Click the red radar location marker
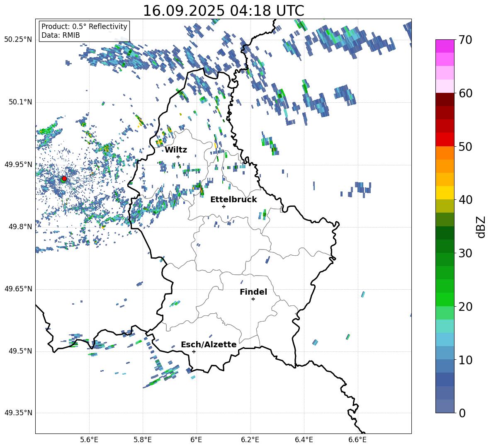 click(x=64, y=178)
